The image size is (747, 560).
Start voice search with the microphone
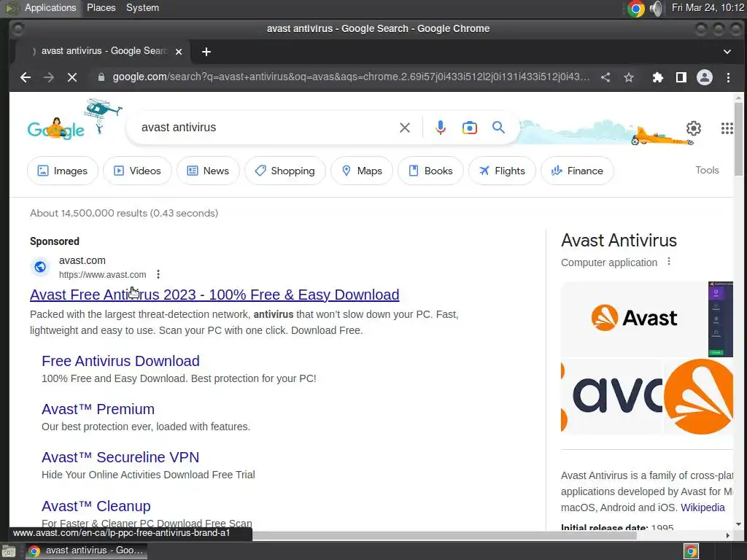(441, 128)
